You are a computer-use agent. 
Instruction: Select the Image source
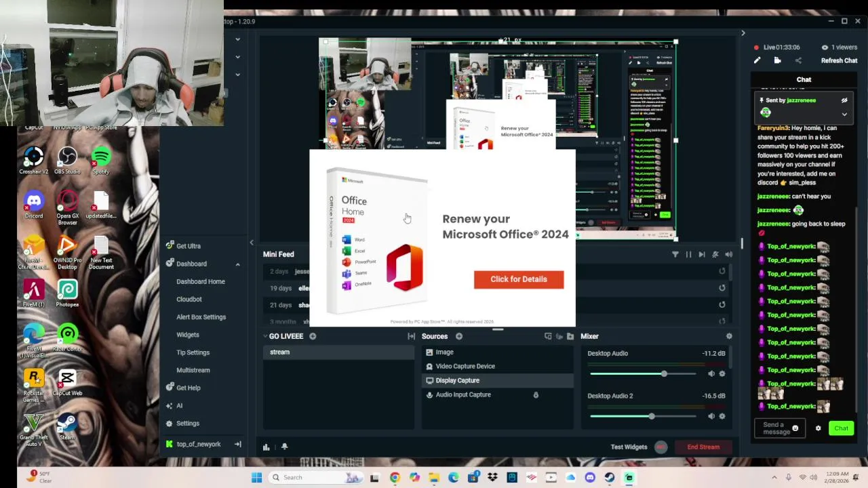pyautogui.click(x=498, y=352)
